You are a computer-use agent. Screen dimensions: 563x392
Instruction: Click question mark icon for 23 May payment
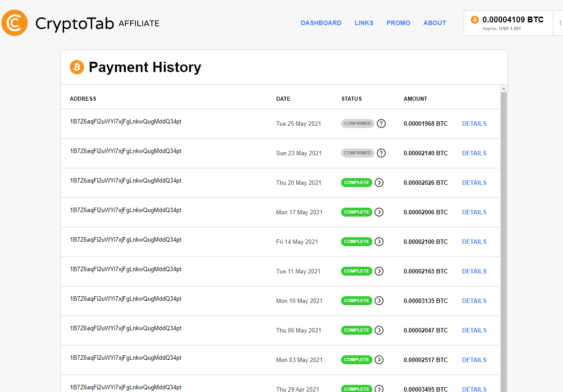381,153
